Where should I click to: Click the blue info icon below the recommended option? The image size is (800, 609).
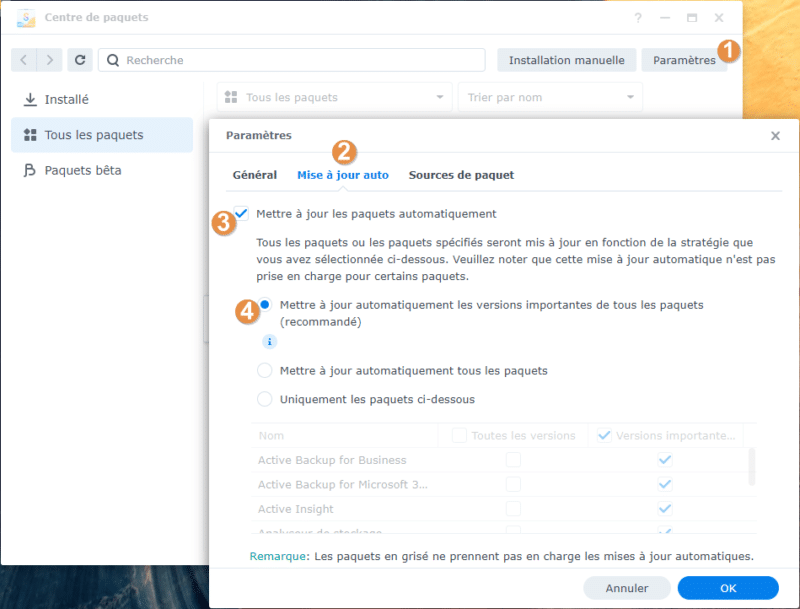[x=269, y=341]
